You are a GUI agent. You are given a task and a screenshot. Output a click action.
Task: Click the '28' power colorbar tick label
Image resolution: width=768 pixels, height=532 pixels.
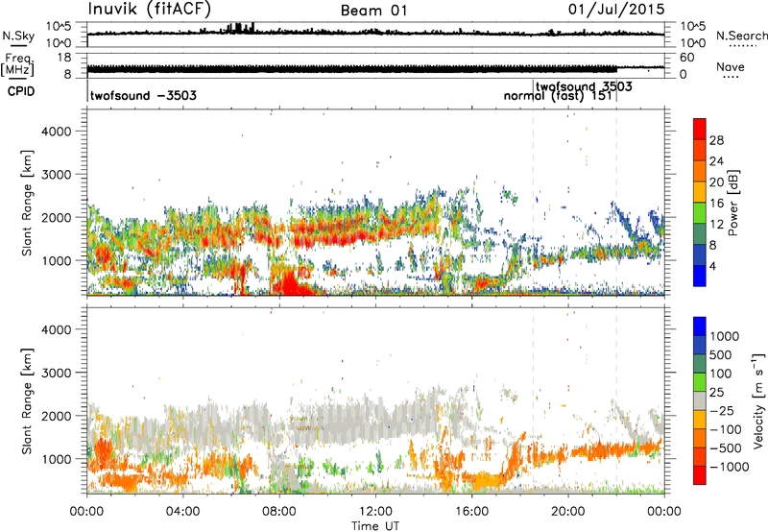(x=716, y=140)
